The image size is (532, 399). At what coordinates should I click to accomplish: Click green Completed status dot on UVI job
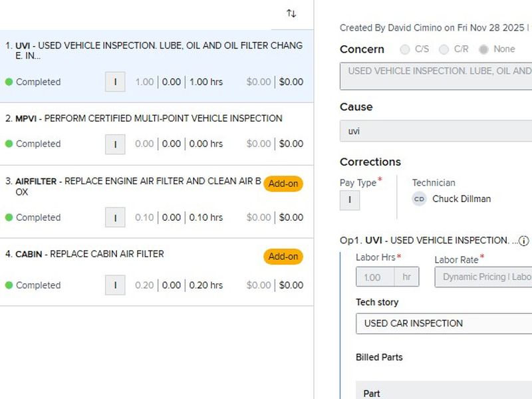click(x=9, y=82)
